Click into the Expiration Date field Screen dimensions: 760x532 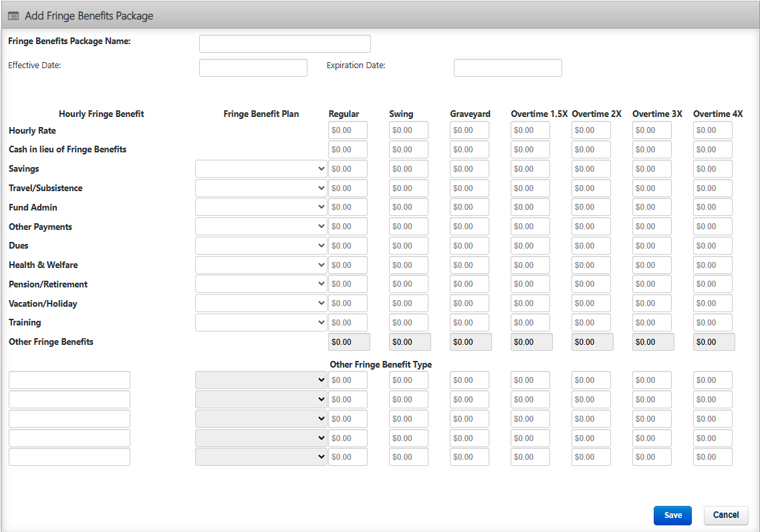[507, 68]
